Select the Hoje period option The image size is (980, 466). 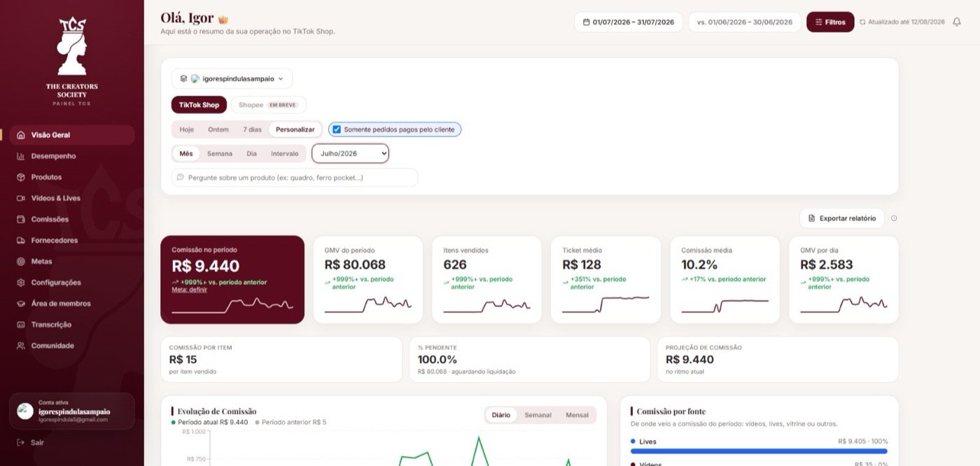coord(187,129)
